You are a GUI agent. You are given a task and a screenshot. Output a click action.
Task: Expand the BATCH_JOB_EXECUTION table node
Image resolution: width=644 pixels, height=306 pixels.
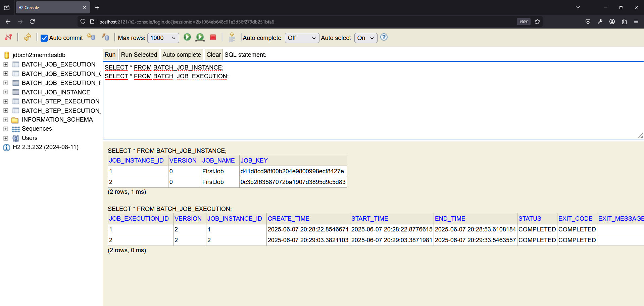coord(6,64)
